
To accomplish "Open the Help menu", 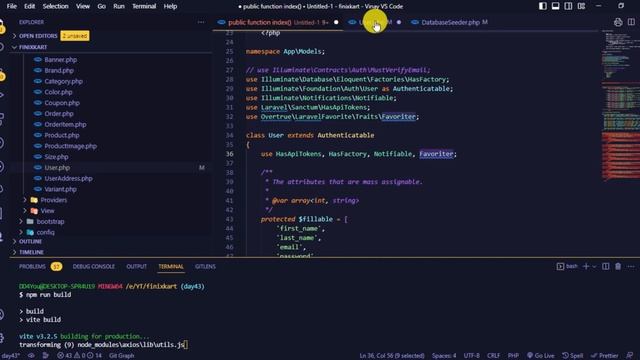I will point(170,6).
